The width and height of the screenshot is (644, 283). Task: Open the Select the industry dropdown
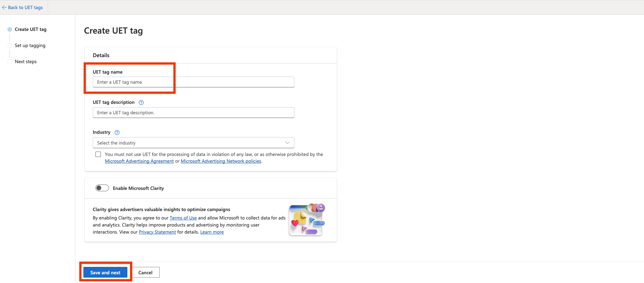pyautogui.click(x=193, y=143)
